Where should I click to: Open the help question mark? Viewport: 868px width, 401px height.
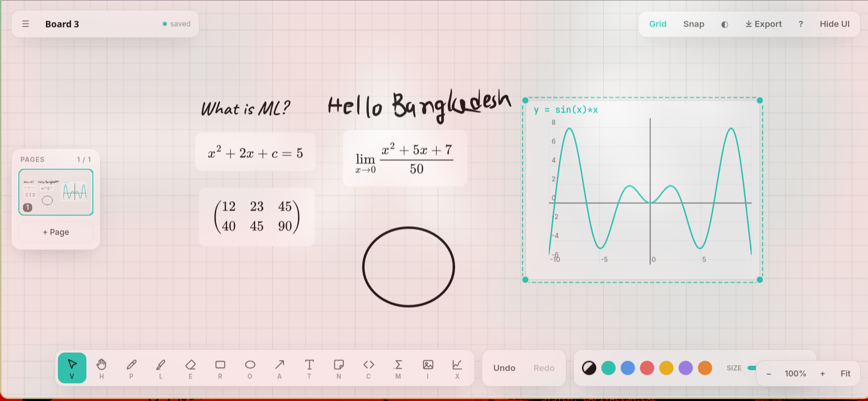[801, 24]
